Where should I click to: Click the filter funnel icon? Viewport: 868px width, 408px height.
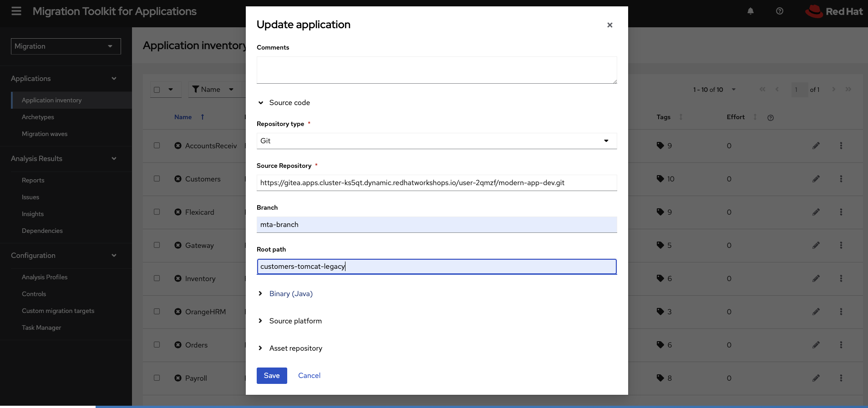click(196, 89)
